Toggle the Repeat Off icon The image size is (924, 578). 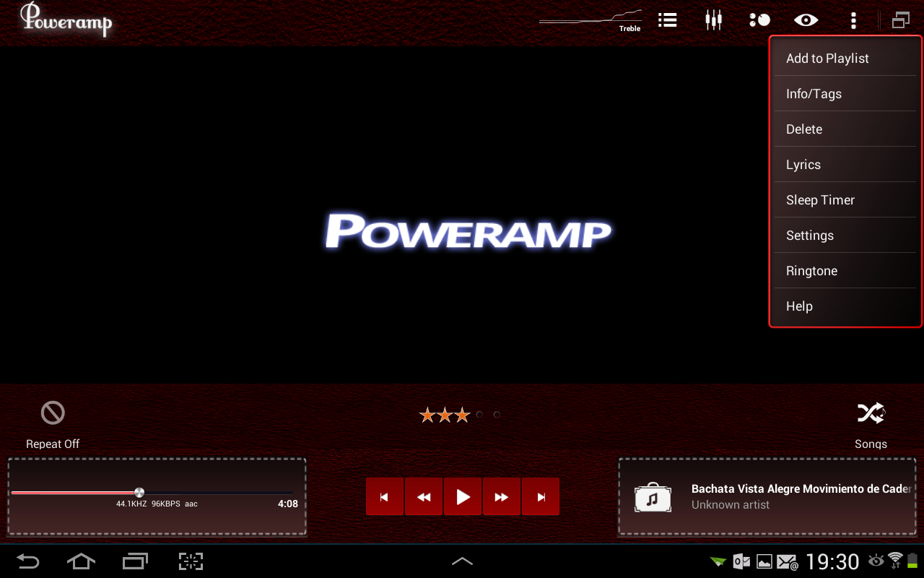(x=53, y=413)
